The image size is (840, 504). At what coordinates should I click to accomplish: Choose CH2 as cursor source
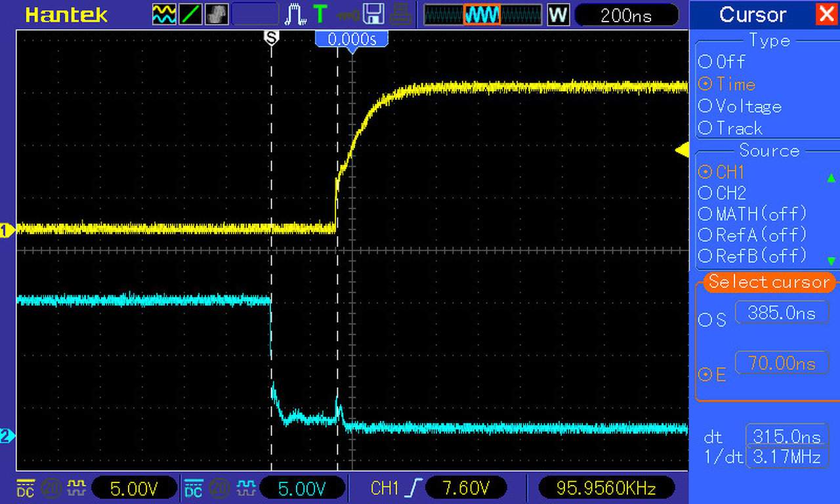click(722, 193)
